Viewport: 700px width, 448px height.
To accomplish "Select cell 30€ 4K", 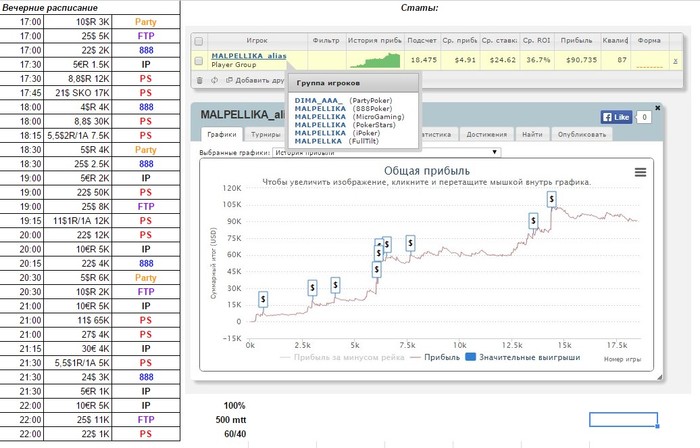I will pos(78,349).
